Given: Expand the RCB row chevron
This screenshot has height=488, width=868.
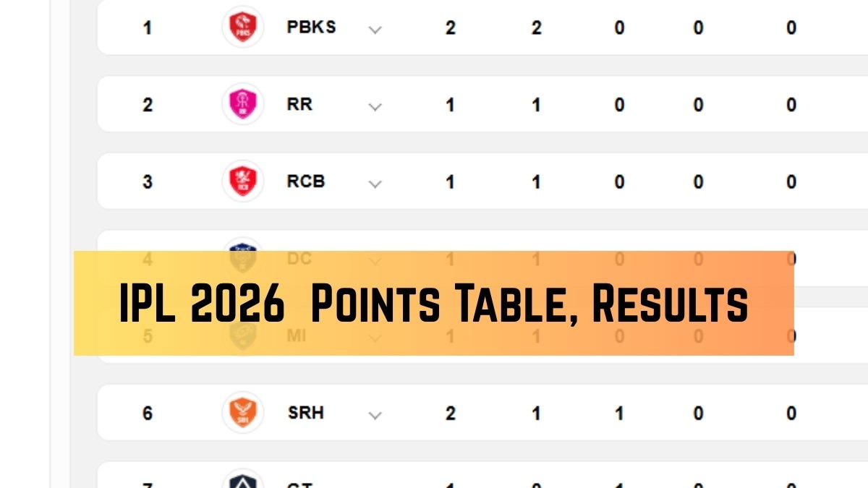Looking at the screenshot, I should point(375,184).
